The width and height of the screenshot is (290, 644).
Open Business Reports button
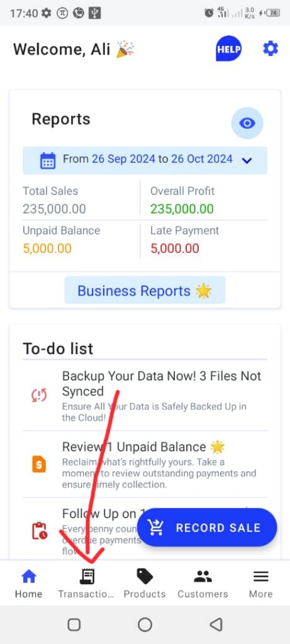point(145,291)
